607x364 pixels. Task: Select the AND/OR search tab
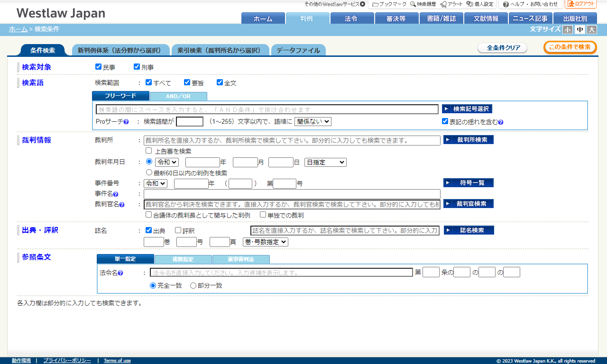coord(178,96)
